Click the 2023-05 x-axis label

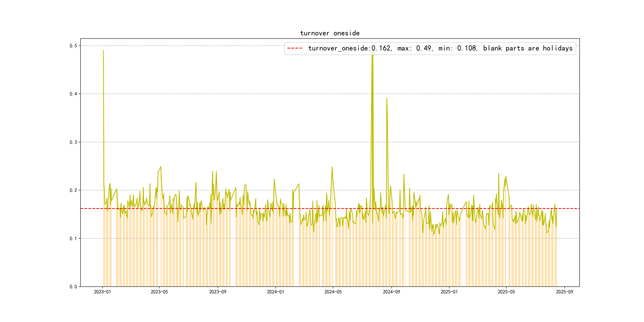click(159, 292)
